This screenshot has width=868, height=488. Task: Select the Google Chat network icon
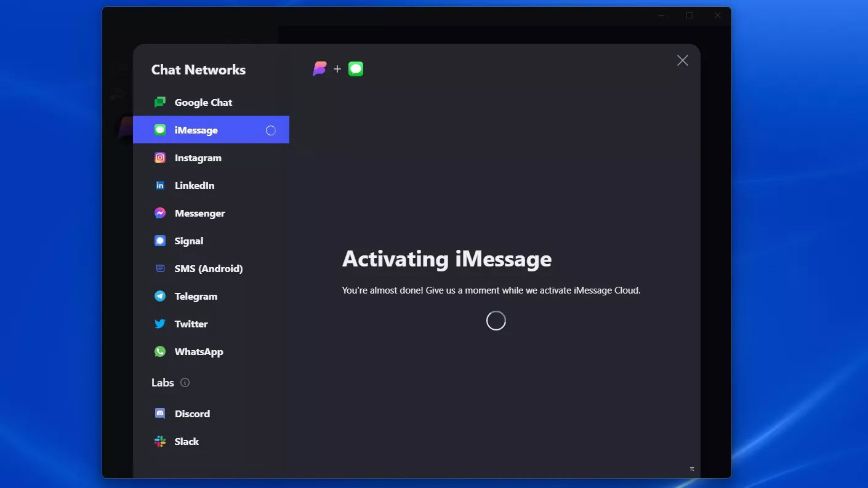pyautogui.click(x=160, y=103)
